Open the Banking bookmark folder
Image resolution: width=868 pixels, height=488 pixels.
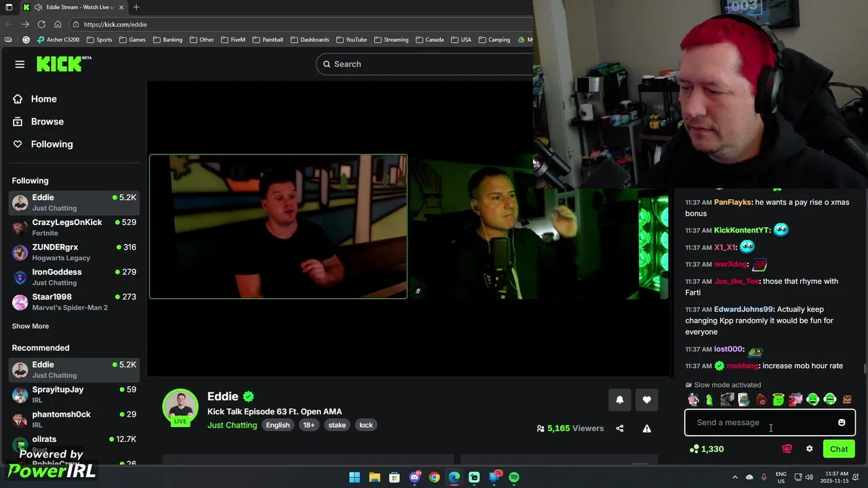(x=167, y=40)
